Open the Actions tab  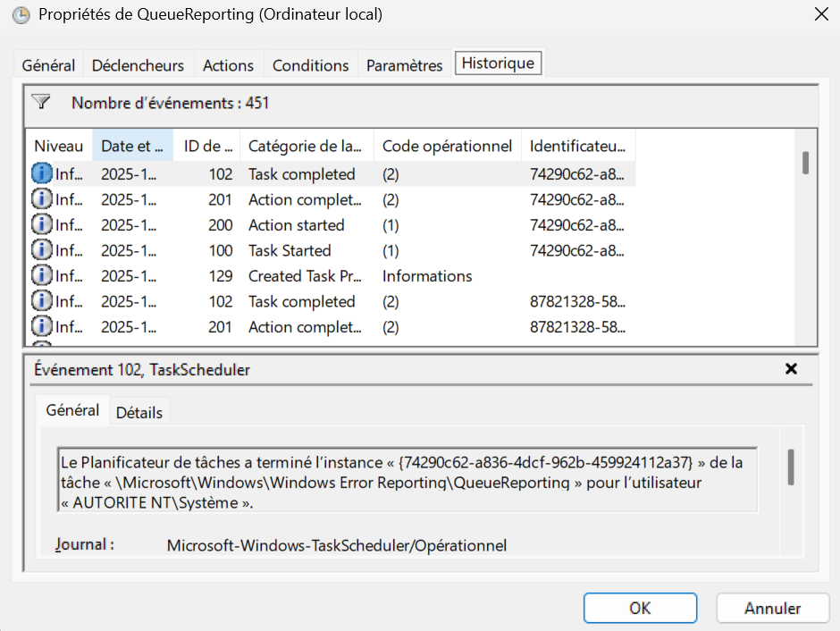[228, 65]
